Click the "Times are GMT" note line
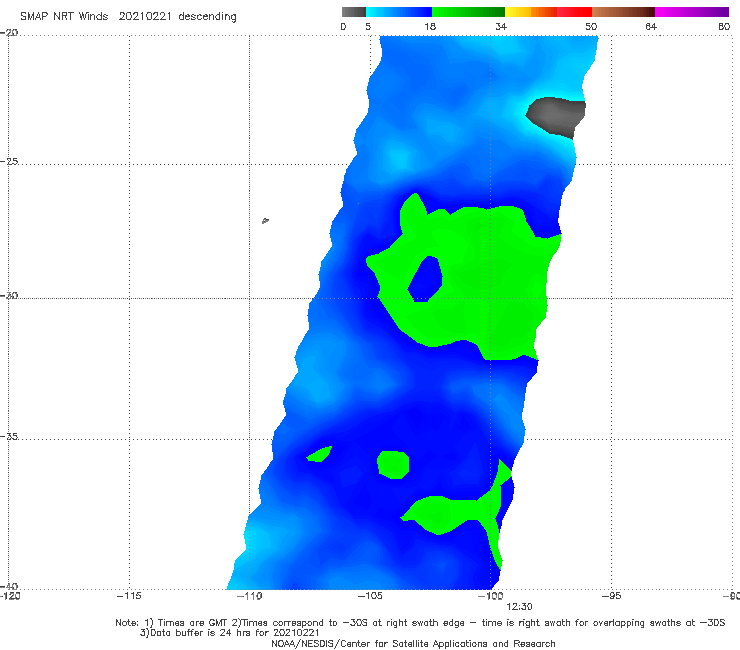 pos(420,623)
